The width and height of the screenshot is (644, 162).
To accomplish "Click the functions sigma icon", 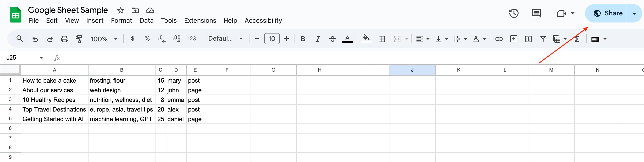I will point(577,39).
